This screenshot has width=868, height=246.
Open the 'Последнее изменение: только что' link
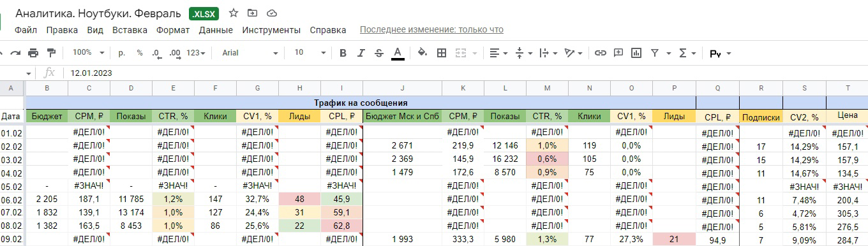pyautogui.click(x=431, y=30)
